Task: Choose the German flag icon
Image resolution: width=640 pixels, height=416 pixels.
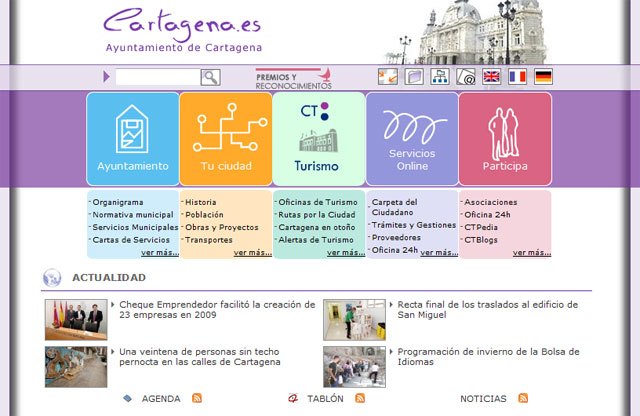Action: [x=543, y=77]
